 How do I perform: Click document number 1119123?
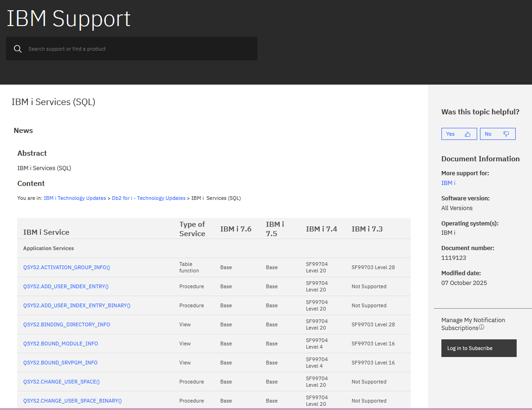[453, 258]
